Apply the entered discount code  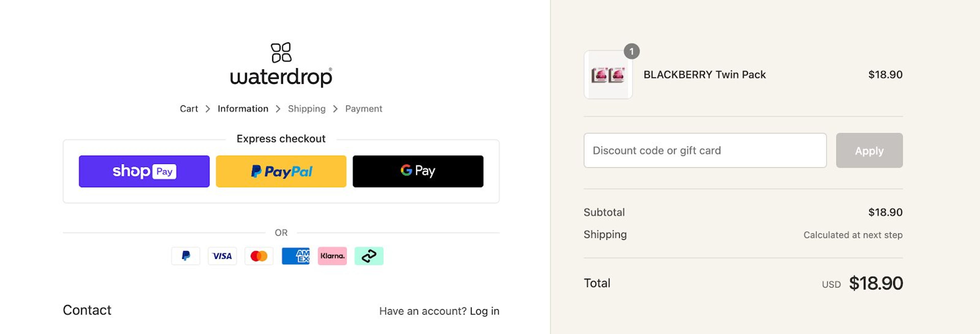869,150
